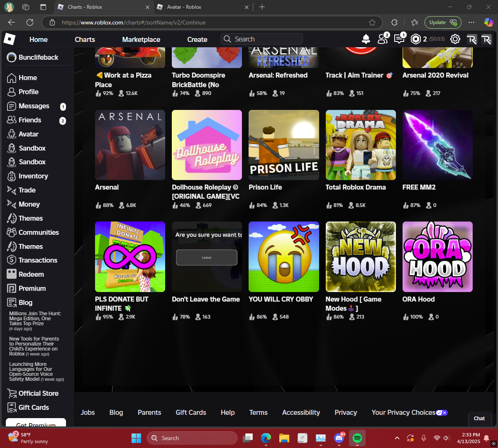The height and width of the screenshot is (448, 498).
Task: Open Spotify from the taskbar
Action: 357,438
